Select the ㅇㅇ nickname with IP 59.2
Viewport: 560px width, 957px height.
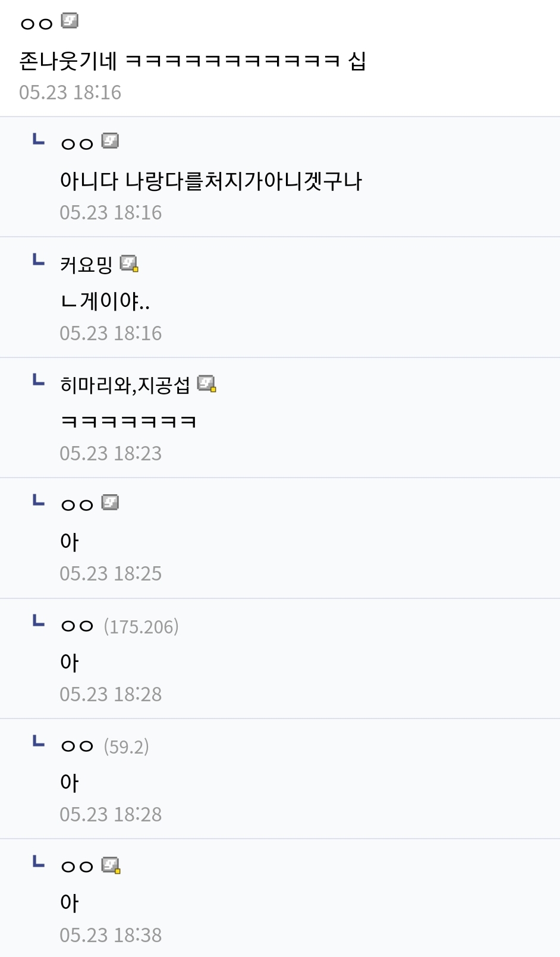click(77, 746)
